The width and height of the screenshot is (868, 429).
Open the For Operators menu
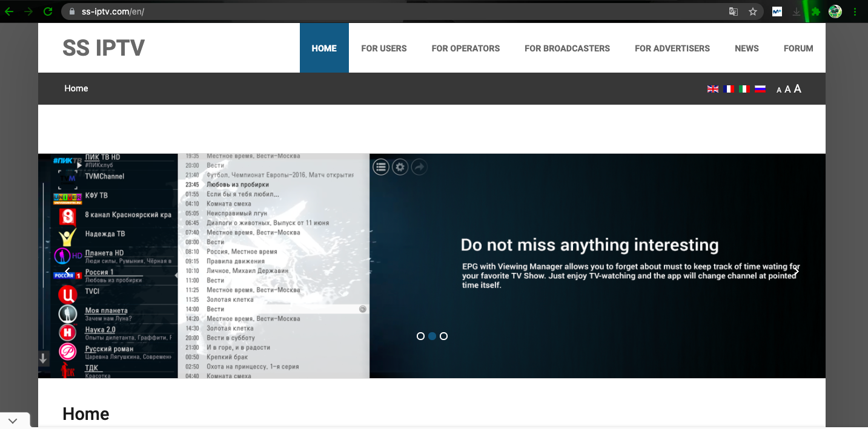pos(465,48)
